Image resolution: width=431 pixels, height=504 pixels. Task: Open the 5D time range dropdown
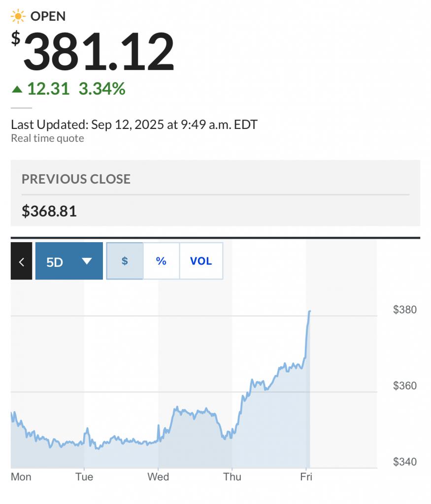coord(69,261)
